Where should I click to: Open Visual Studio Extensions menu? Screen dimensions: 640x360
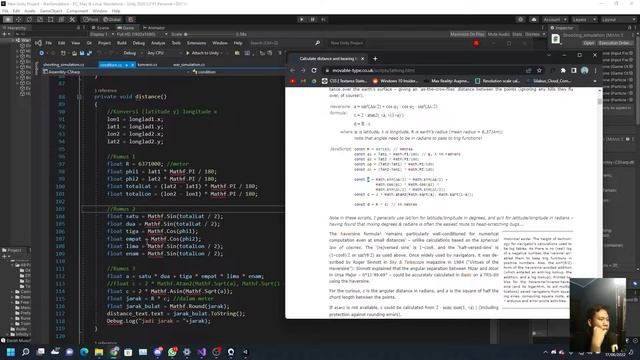point(196,43)
